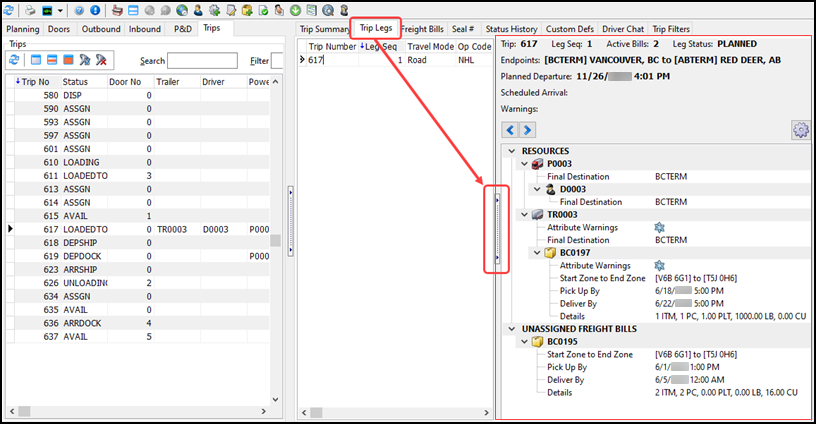
Task: Collapse the TR0003 trailer node
Action: [524, 214]
